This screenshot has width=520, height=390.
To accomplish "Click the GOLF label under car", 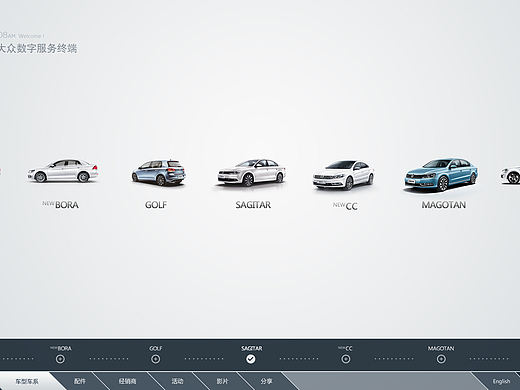I will pyautogui.click(x=156, y=205).
